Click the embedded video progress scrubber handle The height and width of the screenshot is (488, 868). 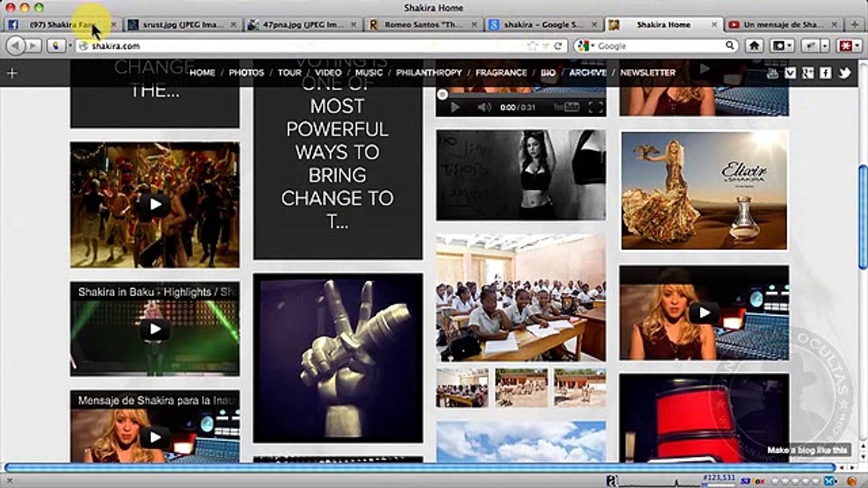pos(443,94)
